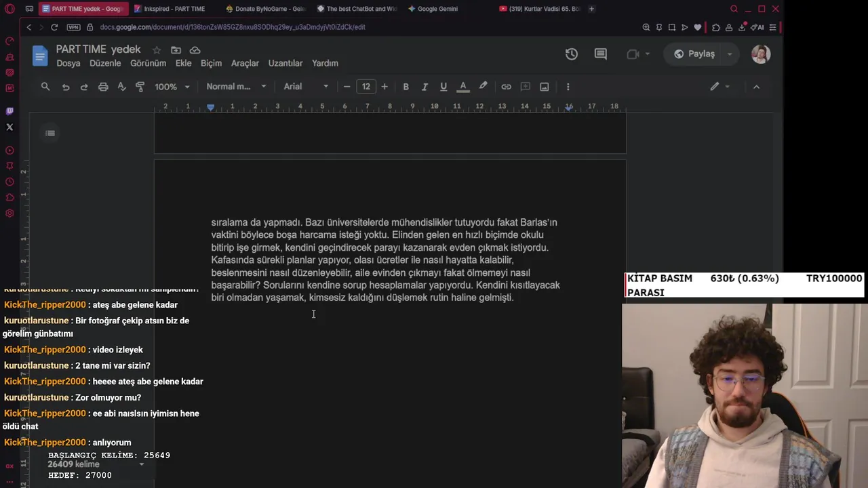Click the toolbar search icon
Screen dimensions: 868x488
[45, 87]
